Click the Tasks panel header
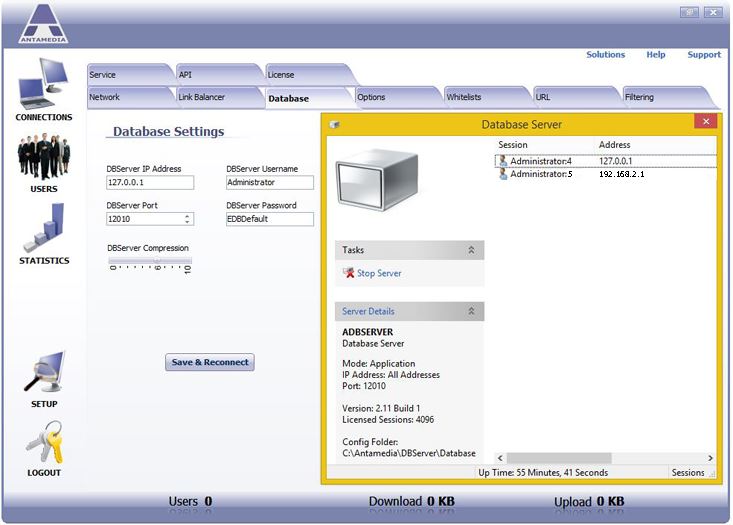The height and width of the screenshot is (525, 733). pyautogui.click(x=410, y=250)
